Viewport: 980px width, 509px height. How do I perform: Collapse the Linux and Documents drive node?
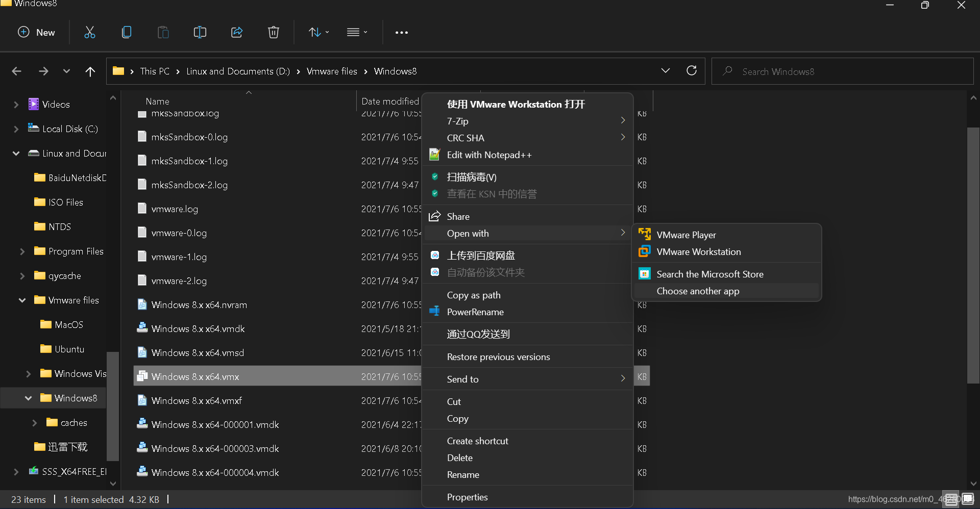click(x=16, y=154)
